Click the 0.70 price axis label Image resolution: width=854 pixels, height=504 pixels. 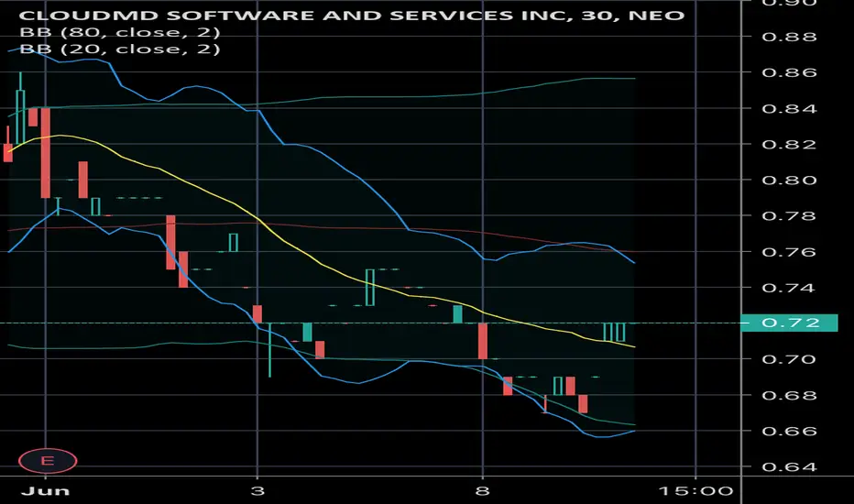[789, 359]
